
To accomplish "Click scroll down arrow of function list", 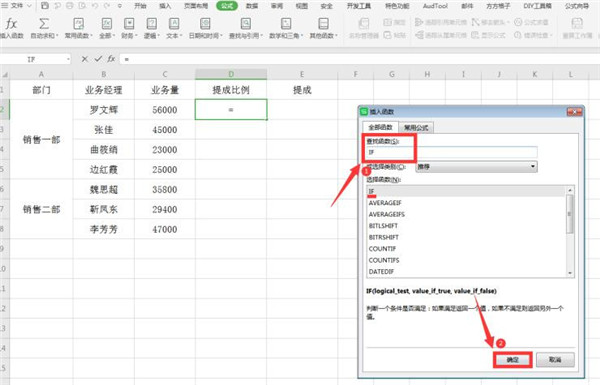I will (570, 273).
